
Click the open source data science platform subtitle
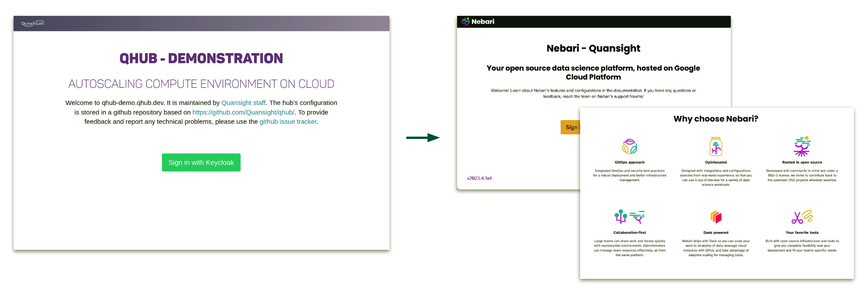click(x=593, y=73)
